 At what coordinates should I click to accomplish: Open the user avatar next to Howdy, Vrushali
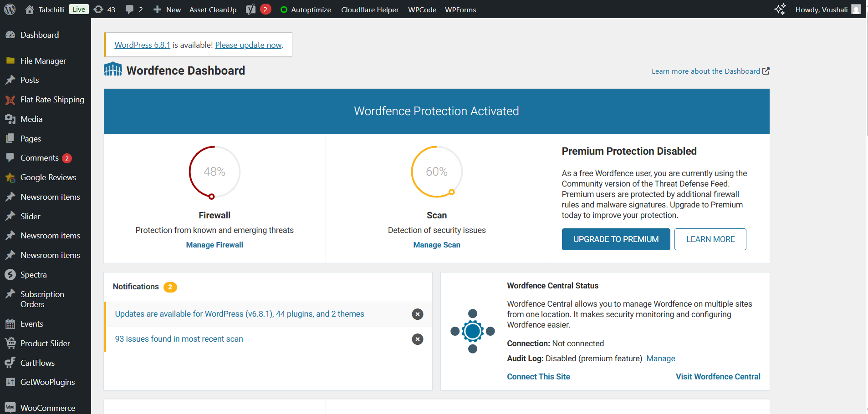pyautogui.click(x=856, y=10)
